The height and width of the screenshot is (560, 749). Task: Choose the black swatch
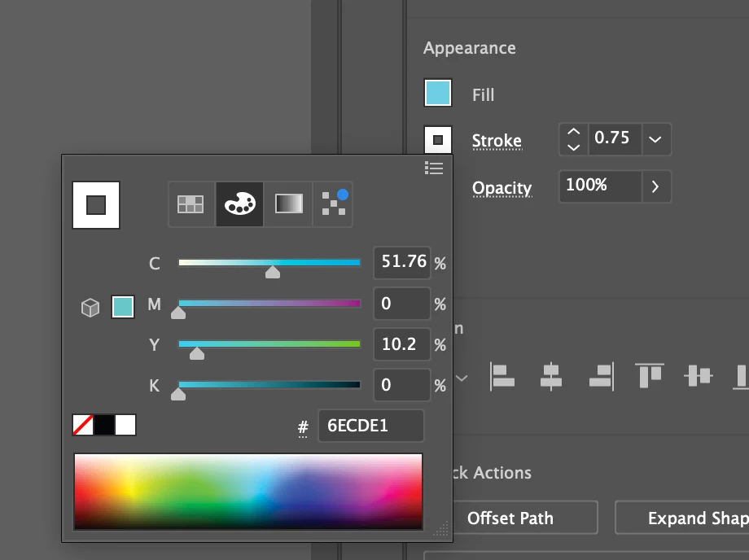tap(104, 425)
